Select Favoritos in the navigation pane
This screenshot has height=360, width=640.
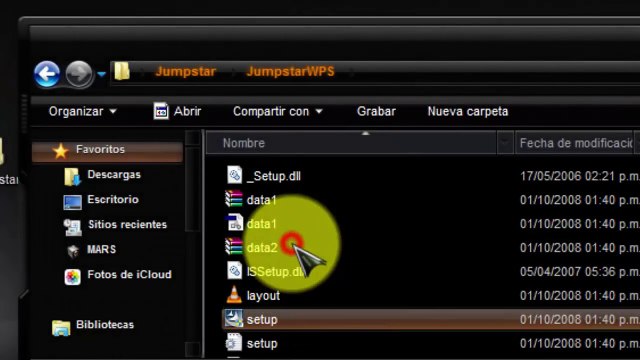[107, 151]
